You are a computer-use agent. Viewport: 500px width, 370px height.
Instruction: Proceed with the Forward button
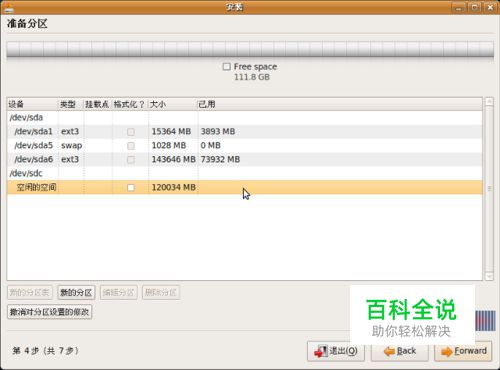click(x=463, y=351)
